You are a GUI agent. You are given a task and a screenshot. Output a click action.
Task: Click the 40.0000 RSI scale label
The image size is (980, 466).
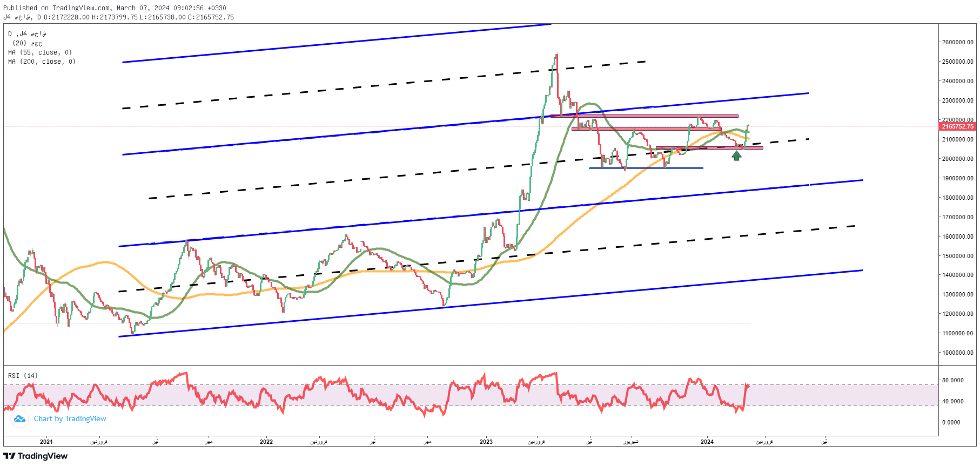pos(952,401)
